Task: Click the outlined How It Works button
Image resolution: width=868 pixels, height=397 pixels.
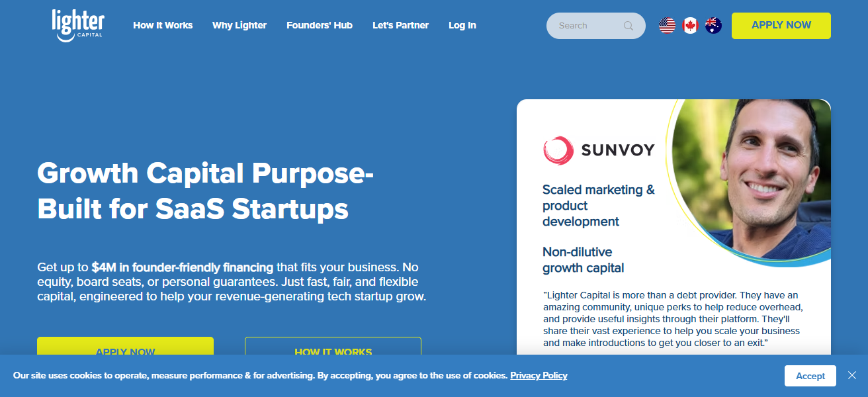Action: pyautogui.click(x=333, y=348)
